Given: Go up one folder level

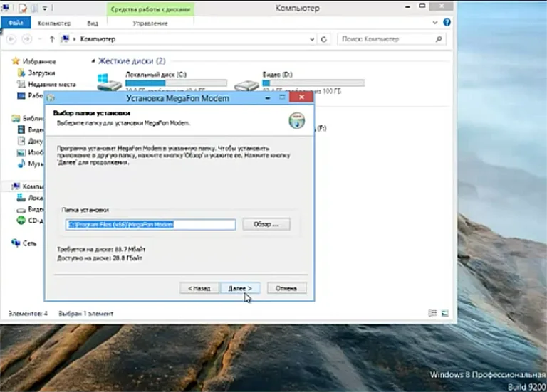Looking at the screenshot, I should (x=52, y=39).
